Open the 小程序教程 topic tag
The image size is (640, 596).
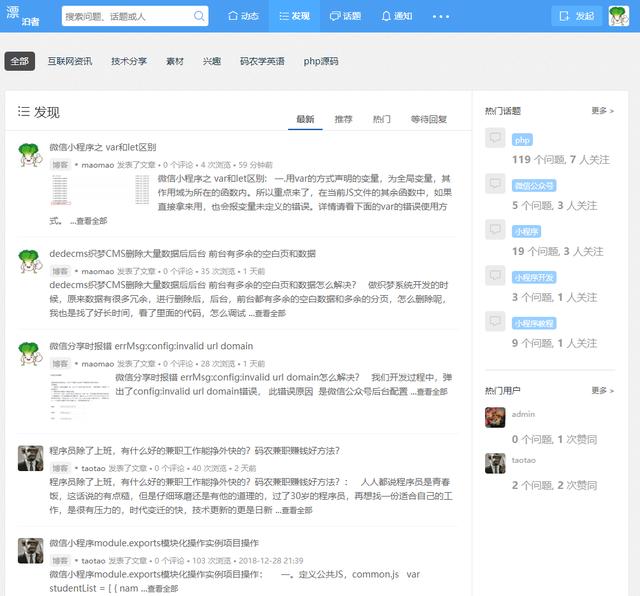[534, 324]
